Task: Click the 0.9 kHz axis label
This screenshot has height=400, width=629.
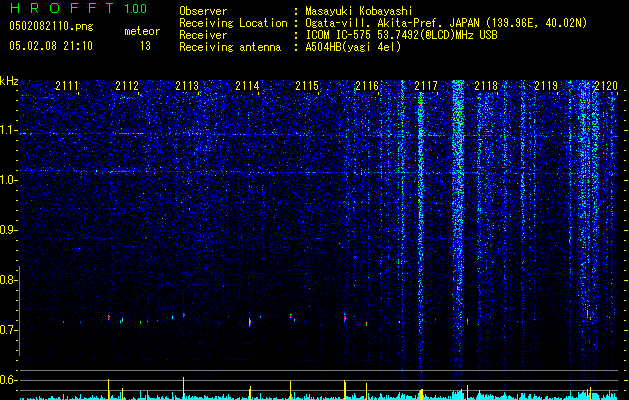Action: coord(8,230)
